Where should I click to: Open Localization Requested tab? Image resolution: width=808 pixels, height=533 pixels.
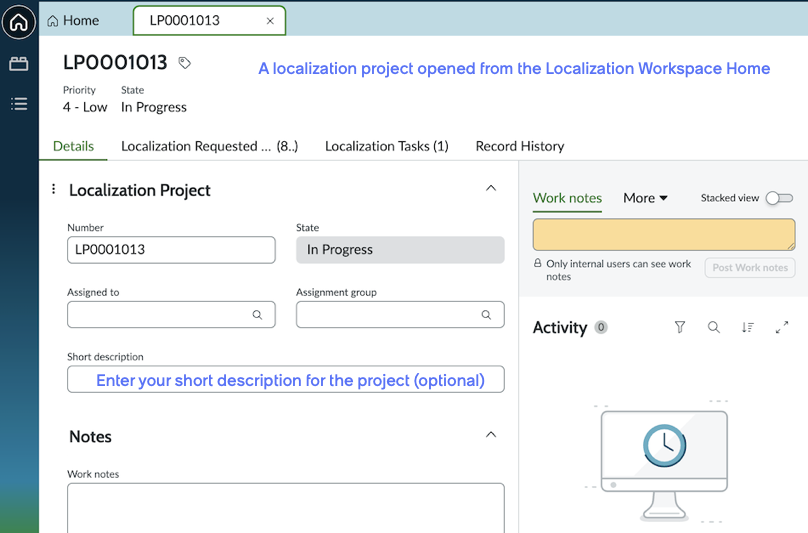[209, 146]
